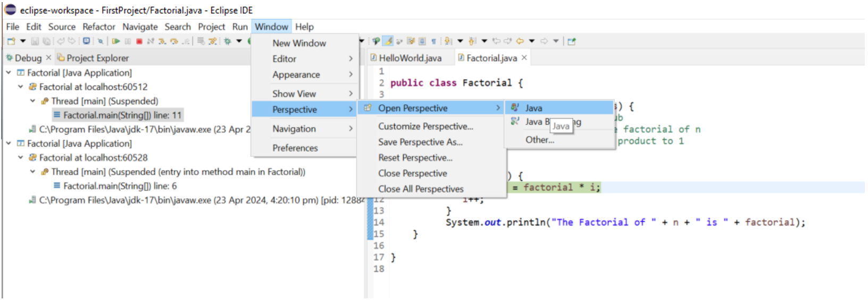Switch to Project Explorer tab

tap(93, 58)
